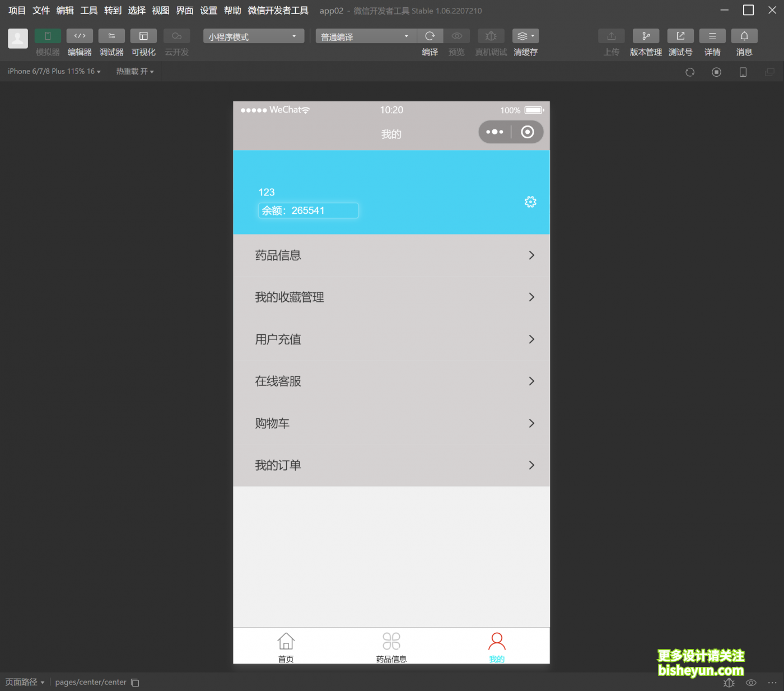784x691 pixels.
Task: Click the compile refresh icon
Action: [430, 36]
